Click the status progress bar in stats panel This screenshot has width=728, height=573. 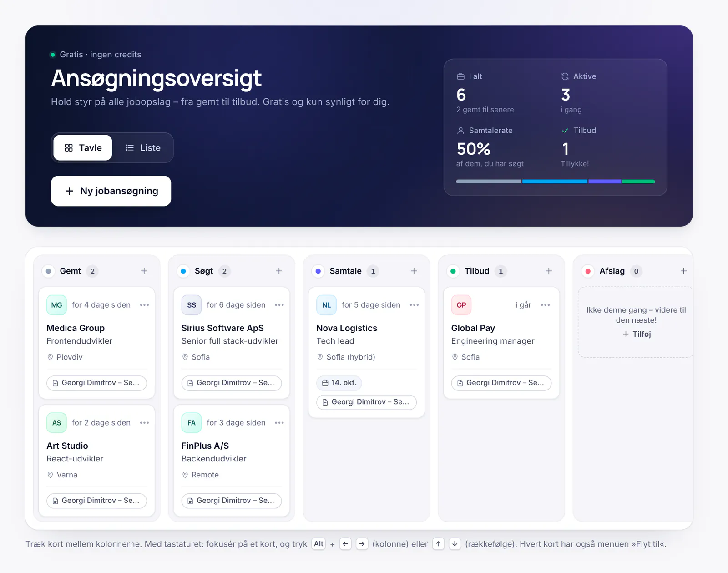tap(556, 182)
